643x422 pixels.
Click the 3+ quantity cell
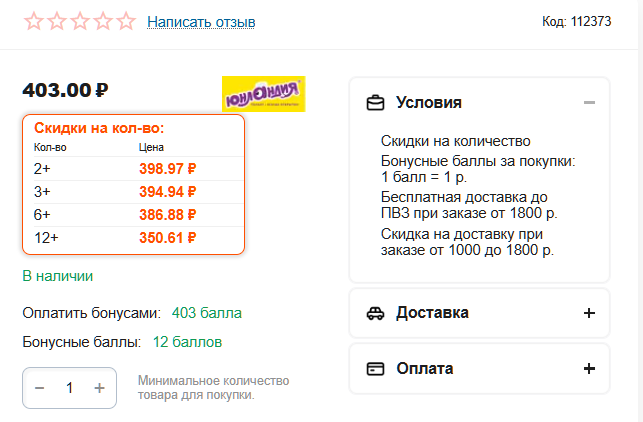42,192
